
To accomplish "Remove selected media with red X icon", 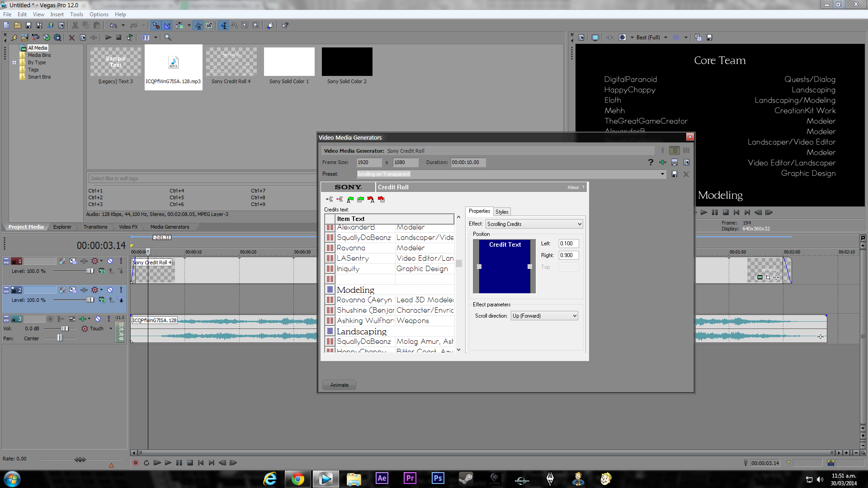I will click(x=72, y=38).
